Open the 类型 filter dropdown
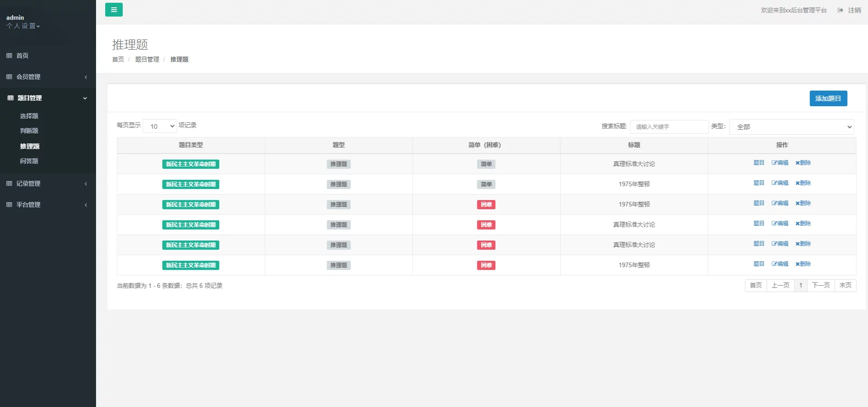This screenshot has height=407, width=868. pyautogui.click(x=791, y=127)
